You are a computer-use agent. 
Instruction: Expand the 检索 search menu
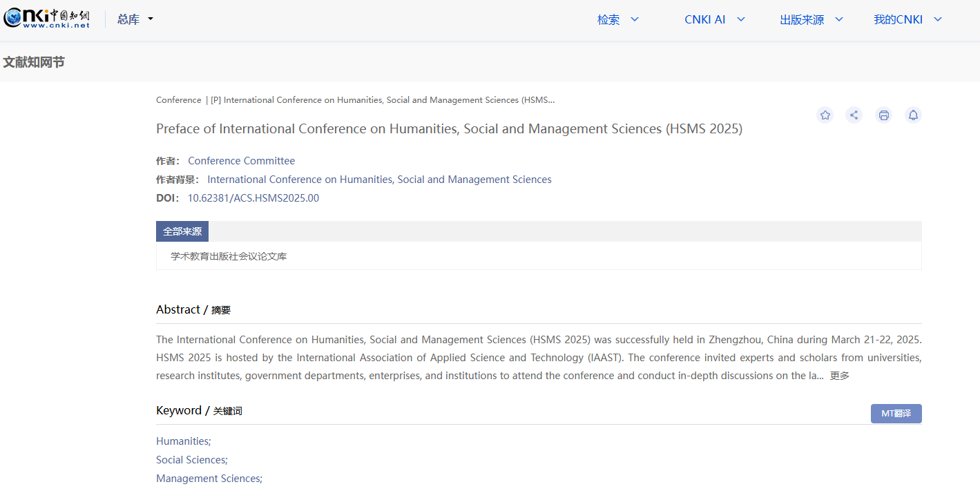[x=617, y=19]
